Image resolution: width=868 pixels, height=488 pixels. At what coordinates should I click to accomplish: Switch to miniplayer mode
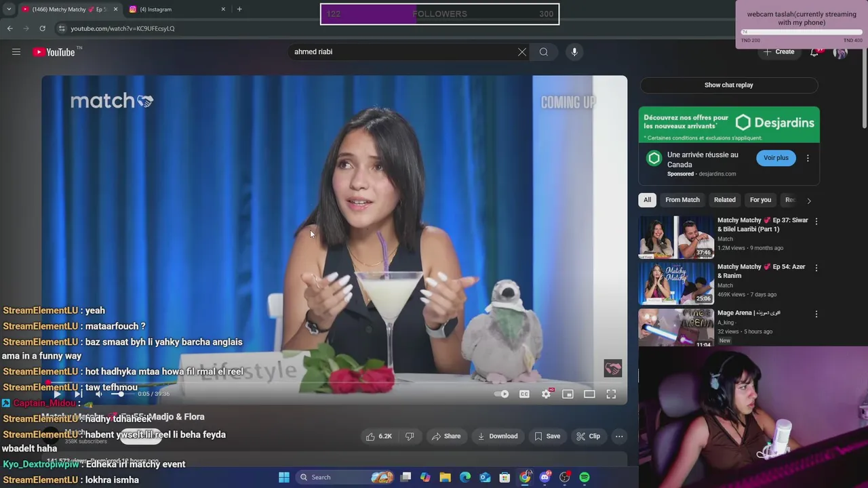(568, 394)
